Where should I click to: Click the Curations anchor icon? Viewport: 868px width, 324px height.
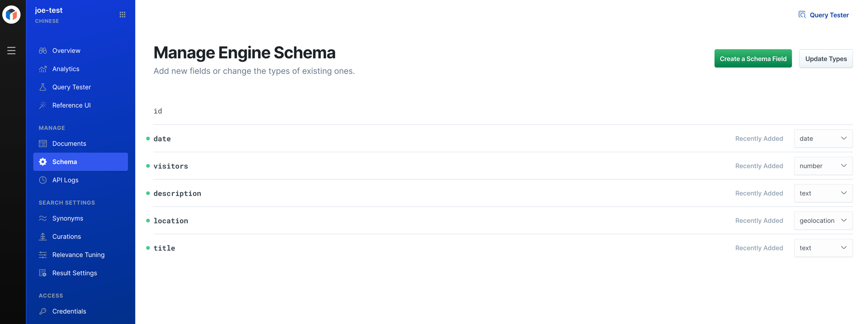click(43, 236)
